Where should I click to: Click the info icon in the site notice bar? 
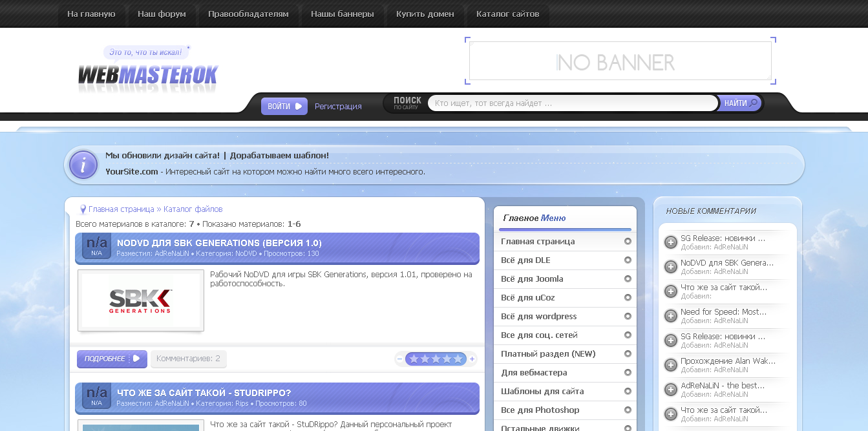click(x=83, y=164)
